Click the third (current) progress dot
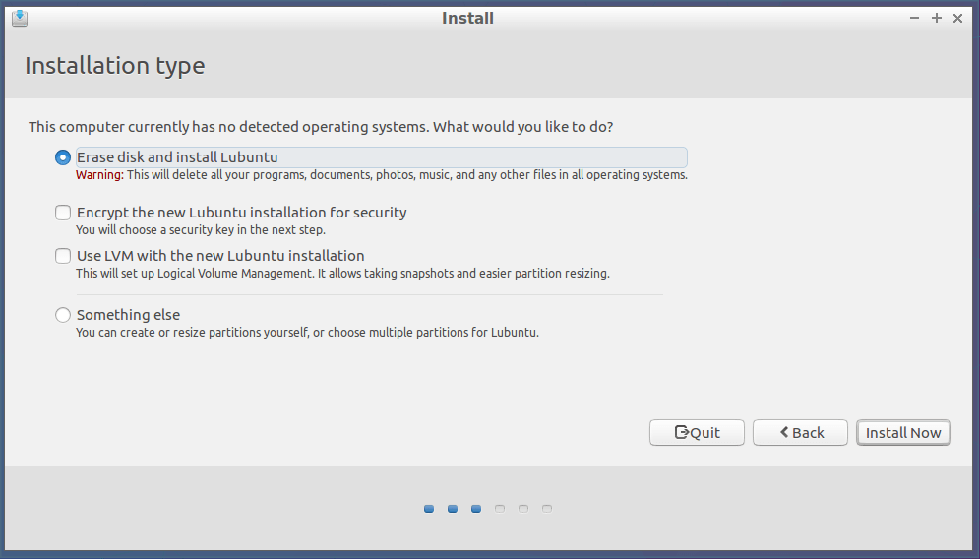980x559 pixels. click(476, 509)
